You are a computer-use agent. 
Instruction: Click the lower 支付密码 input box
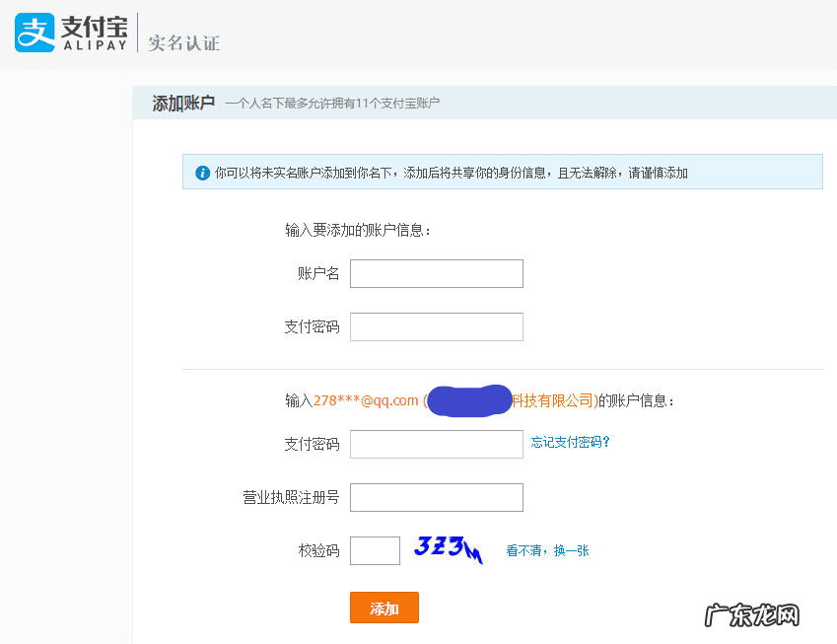(436, 444)
